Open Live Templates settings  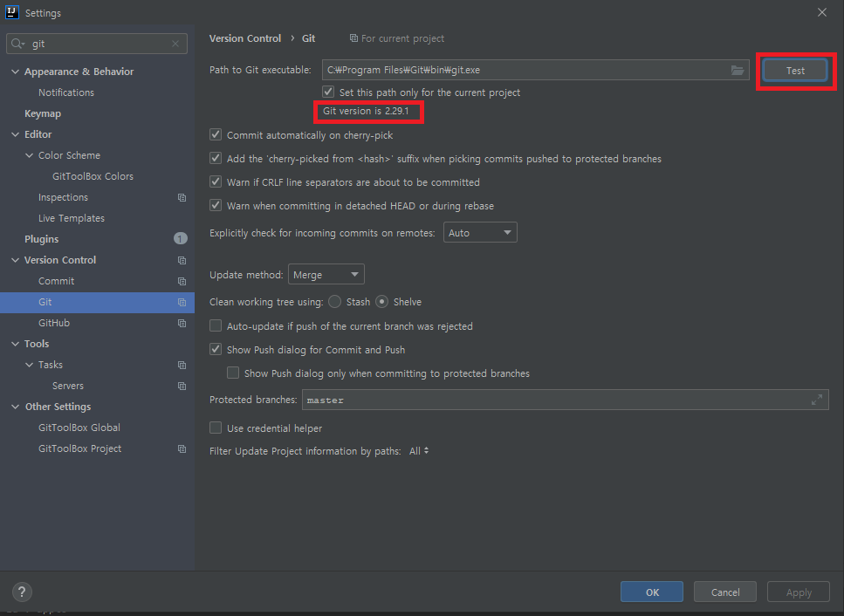click(x=72, y=218)
